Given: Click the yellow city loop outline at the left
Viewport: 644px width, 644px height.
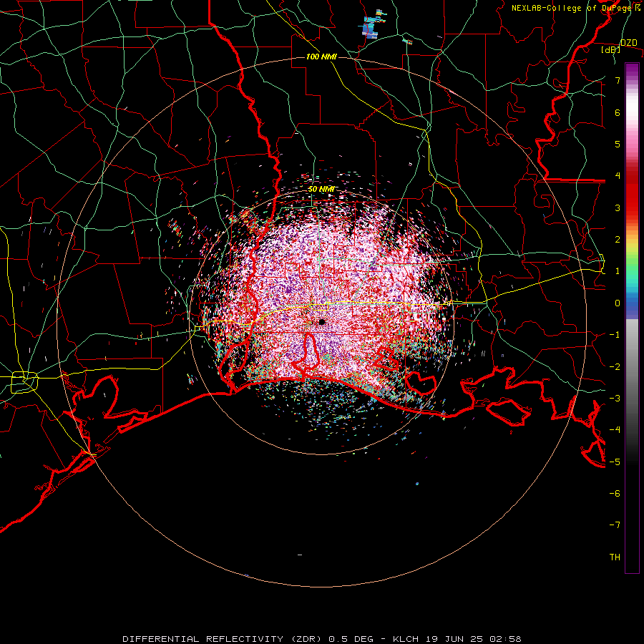Looking at the screenshot, I should [x=24, y=382].
